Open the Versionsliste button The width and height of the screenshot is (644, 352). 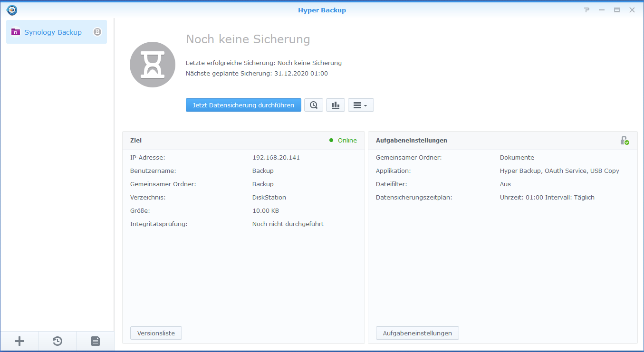coord(156,333)
